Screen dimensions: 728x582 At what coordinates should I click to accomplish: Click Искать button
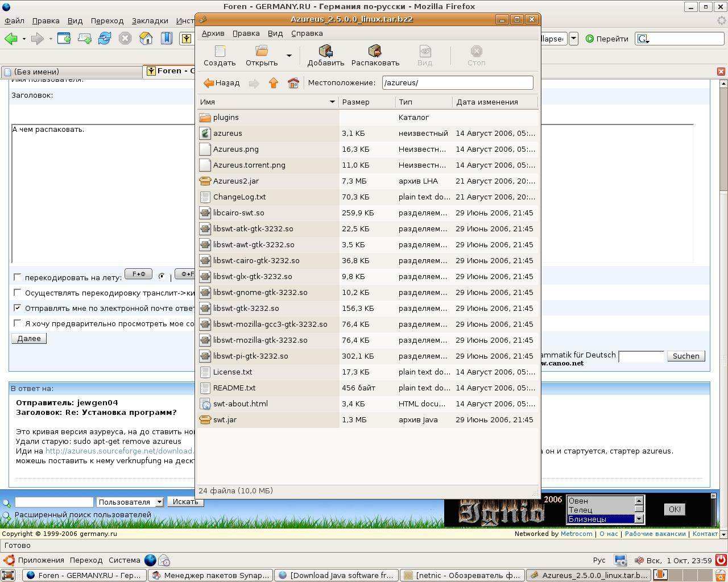(185, 502)
